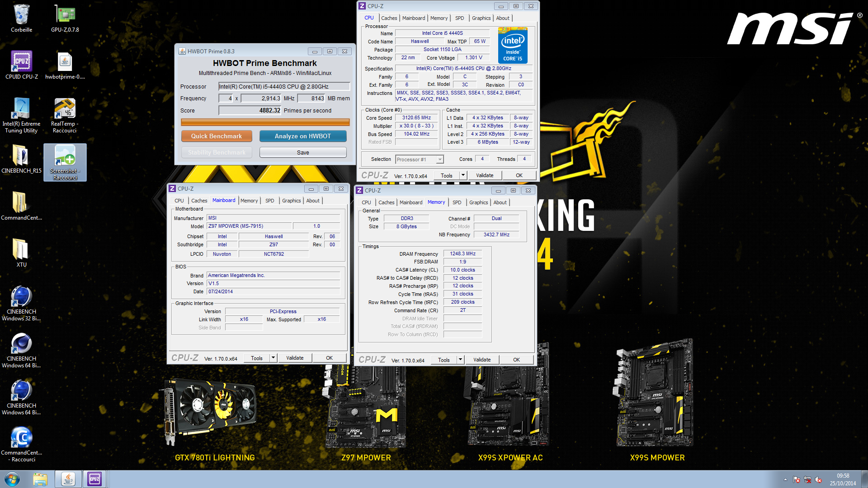The image size is (868, 488).
Task: Open Mainboard tab in top CPU-Z window
Action: [x=413, y=18]
